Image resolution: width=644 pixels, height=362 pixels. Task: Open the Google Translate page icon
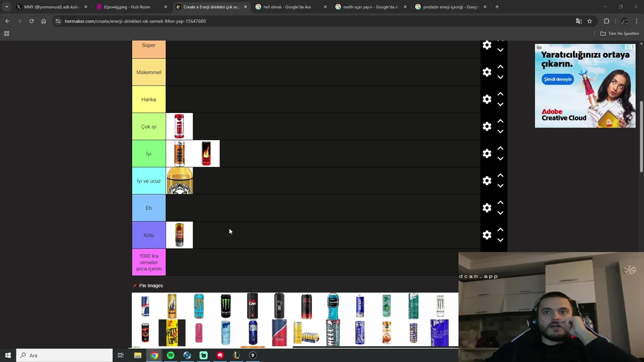tap(579, 21)
